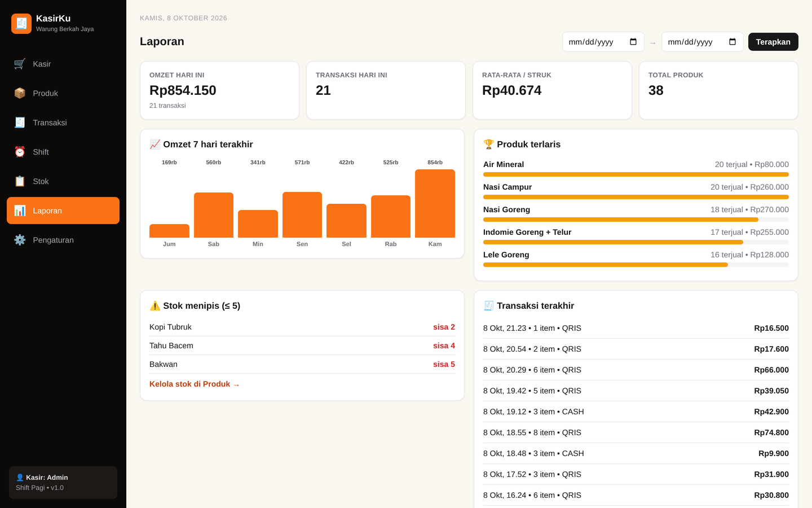Select the Omzet Hari Ini card
Image resolution: width=812 pixels, height=508 pixels.
[x=219, y=90]
